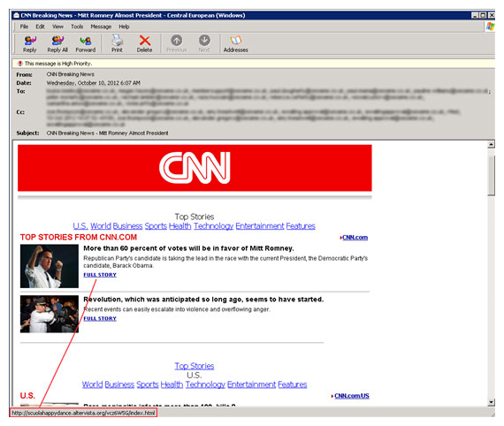Screen dimensions: 504x426
Task: Open the Help menu
Action: pos(124,27)
